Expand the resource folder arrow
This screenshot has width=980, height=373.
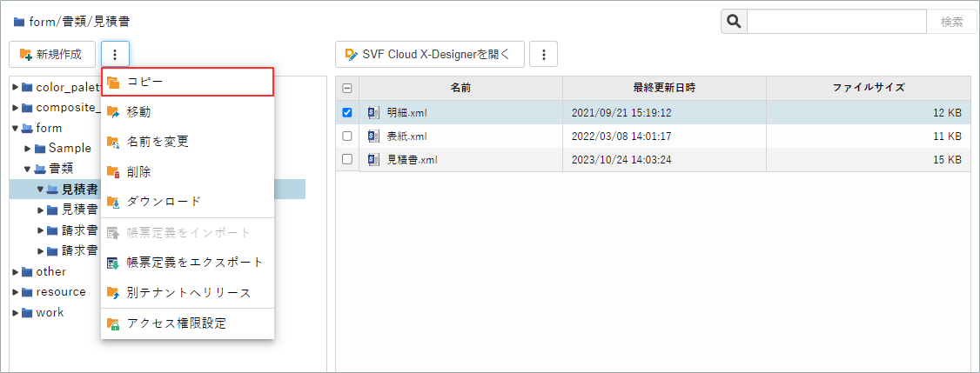click(16, 292)
